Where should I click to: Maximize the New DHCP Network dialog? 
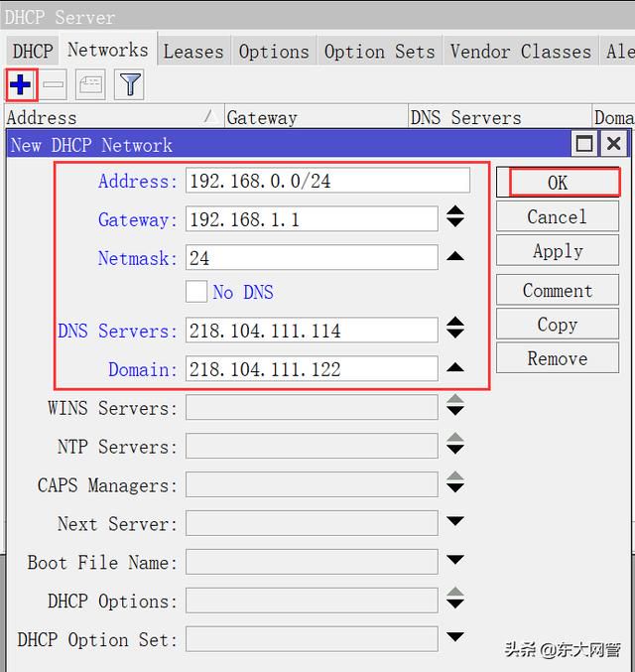pyautogui.click(x=584, y=144)
